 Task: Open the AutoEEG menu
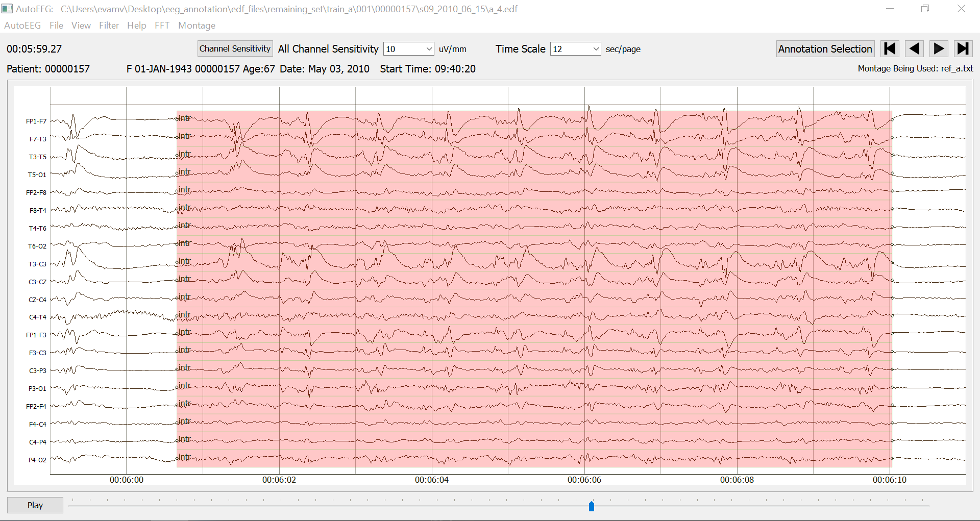point(22,26)
